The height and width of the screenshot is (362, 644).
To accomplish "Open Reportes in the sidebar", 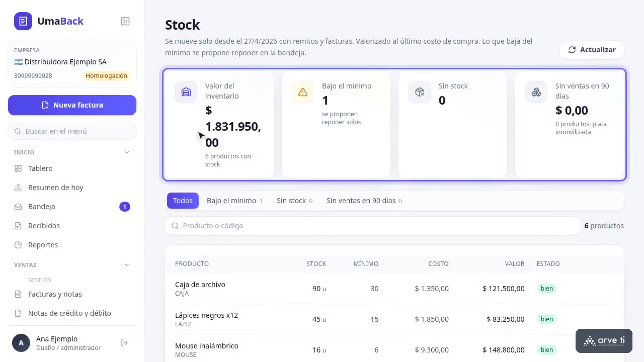I will coord(72,245).
